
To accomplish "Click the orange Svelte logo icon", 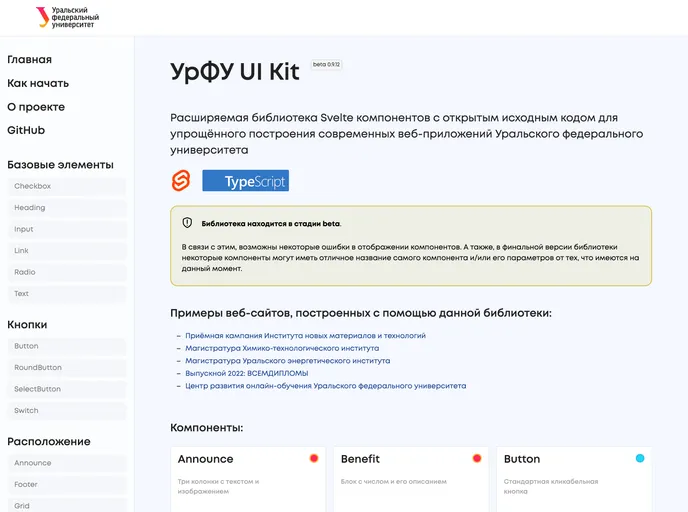I will [181, 181].
